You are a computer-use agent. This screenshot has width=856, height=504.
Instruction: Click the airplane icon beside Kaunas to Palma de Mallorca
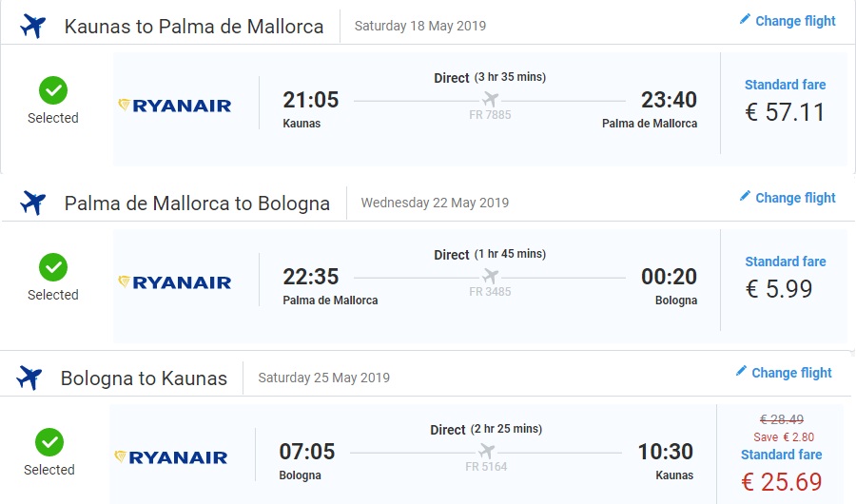(x=32, y=26)
